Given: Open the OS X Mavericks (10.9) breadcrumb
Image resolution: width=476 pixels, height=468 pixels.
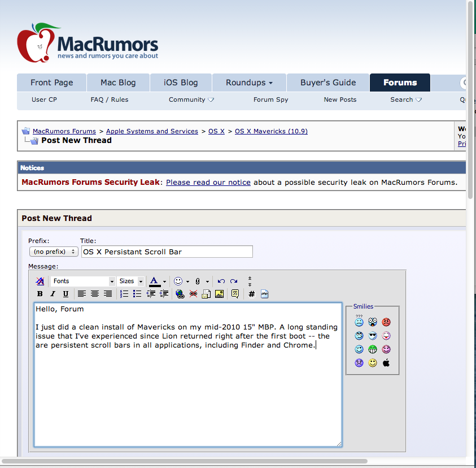Looking at the screenshot, I should (271, 131).
